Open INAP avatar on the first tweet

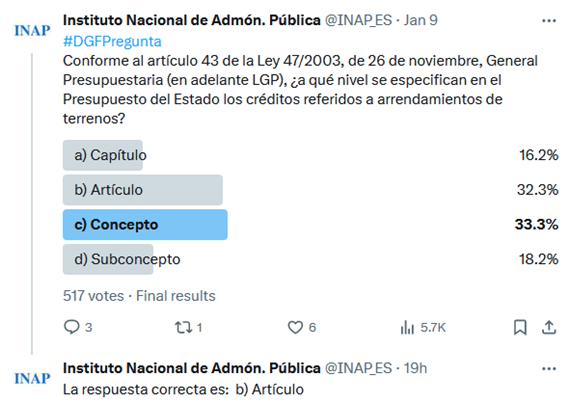32,31
